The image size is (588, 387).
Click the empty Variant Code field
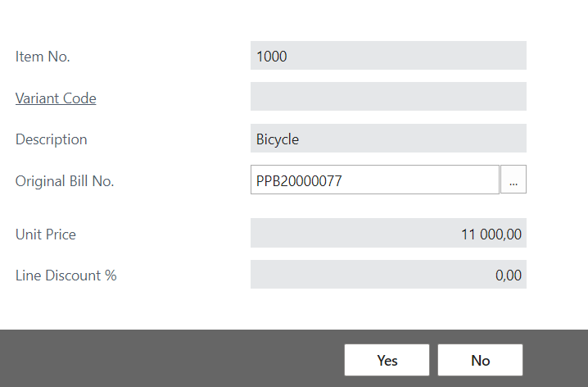[388, 97]
